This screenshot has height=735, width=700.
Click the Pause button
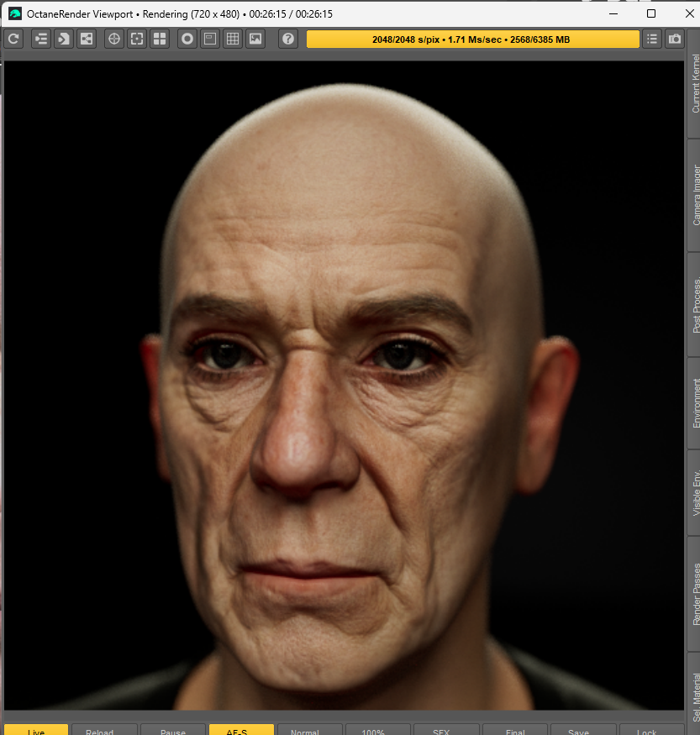coord(173,730)
